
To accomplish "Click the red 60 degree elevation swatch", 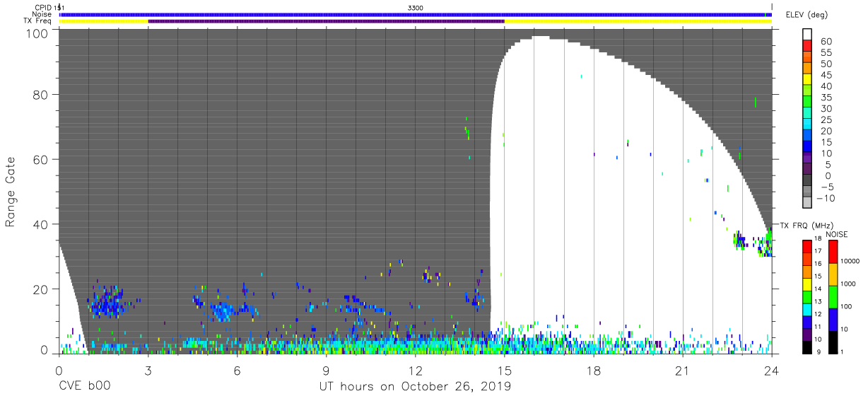I will [807, 47].
